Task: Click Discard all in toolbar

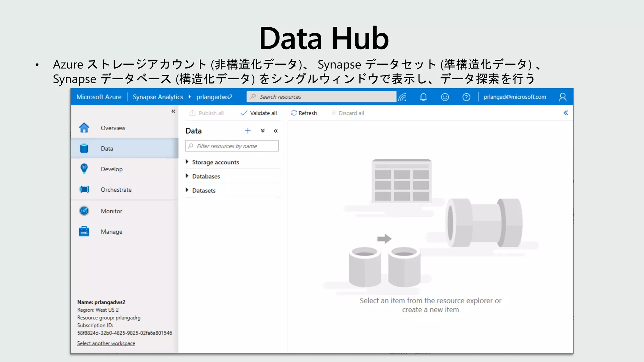Action: [x=348, y=113]
